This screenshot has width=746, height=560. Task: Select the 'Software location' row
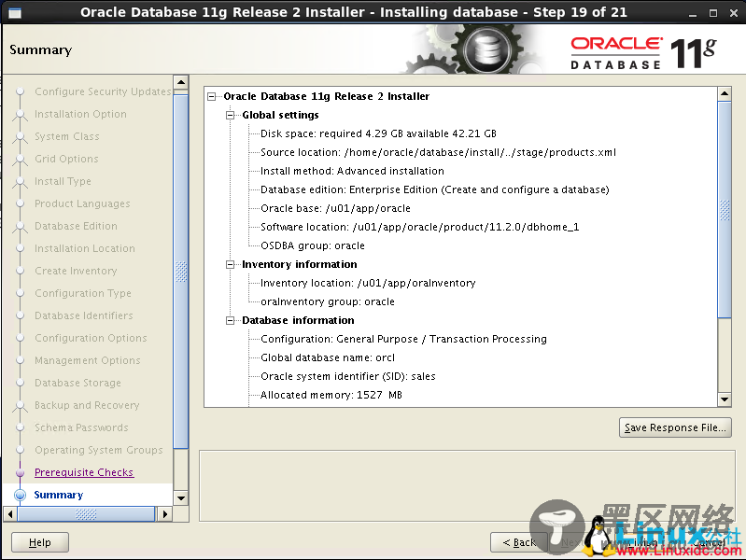(x=419, y=227)
